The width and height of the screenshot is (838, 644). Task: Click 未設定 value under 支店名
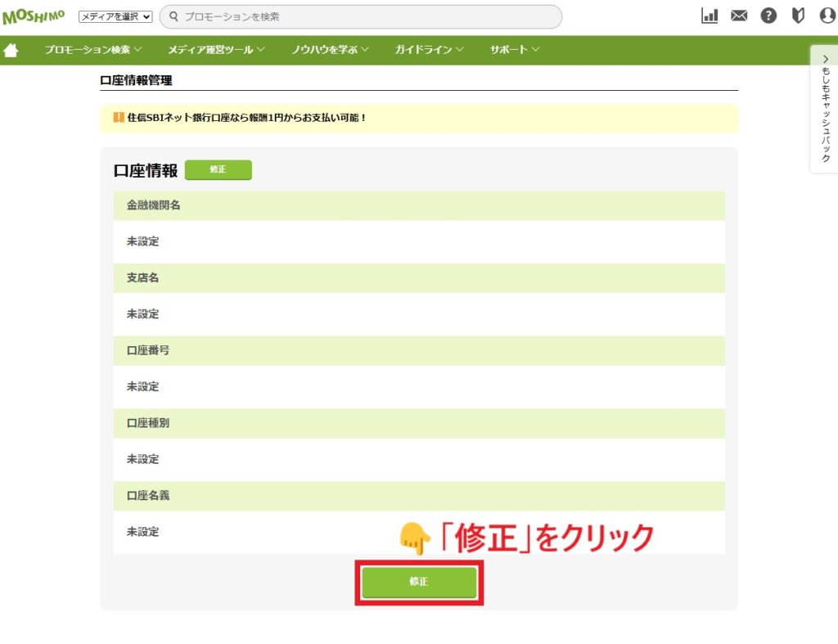pyautogui.click(x=142, y=314)
